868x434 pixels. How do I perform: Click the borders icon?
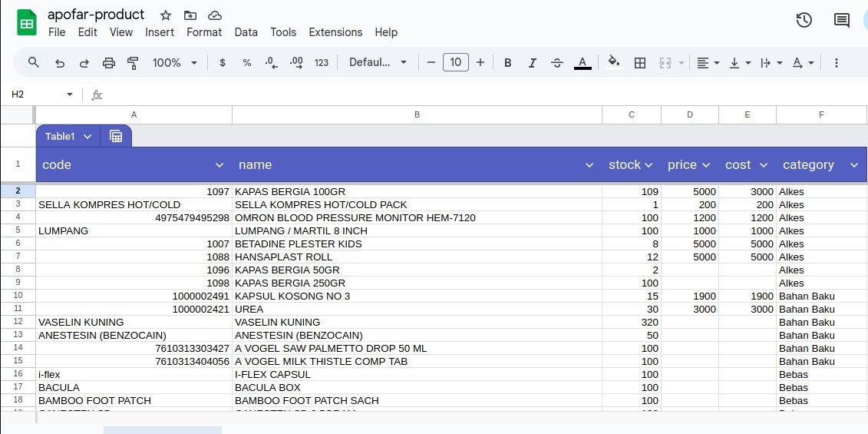click(639, 63)
